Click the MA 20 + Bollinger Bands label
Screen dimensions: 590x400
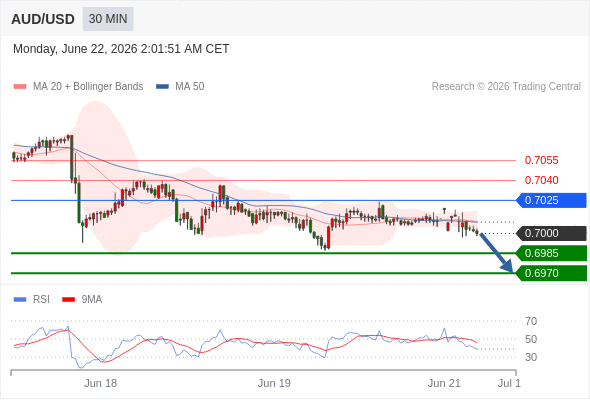click(x=88, y=87)
